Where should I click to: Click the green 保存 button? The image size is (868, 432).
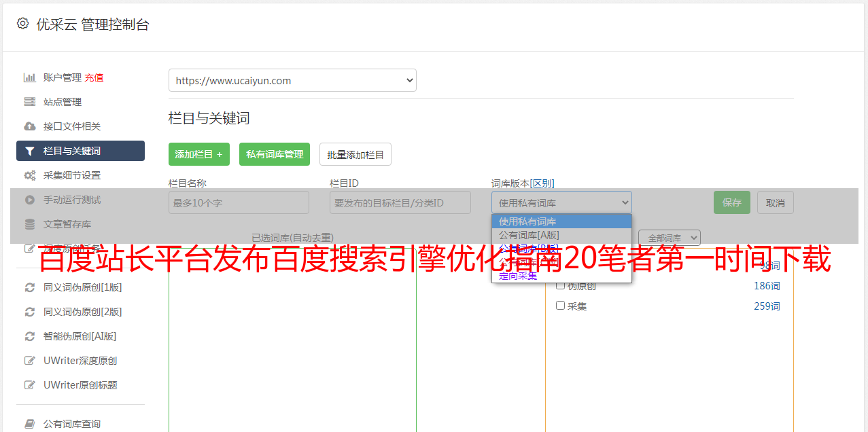coord(732,202)
